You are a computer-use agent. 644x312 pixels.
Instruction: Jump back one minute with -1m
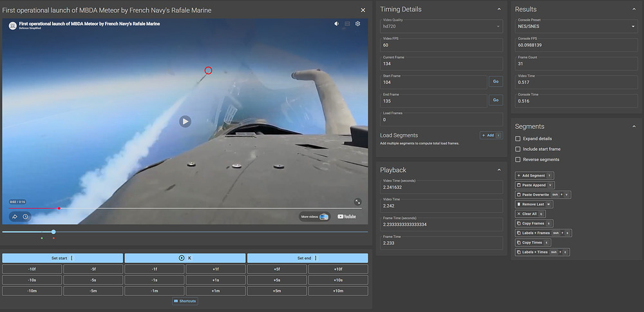click(155, 291)
